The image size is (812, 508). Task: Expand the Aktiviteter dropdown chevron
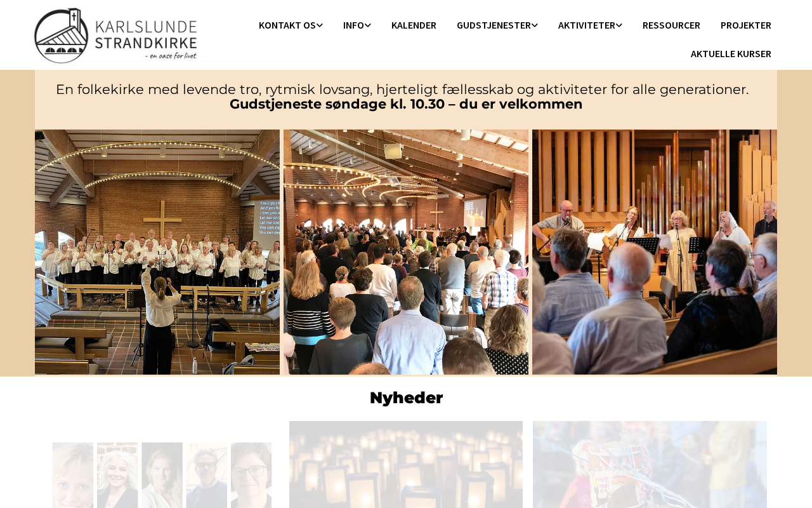(619, 25)
